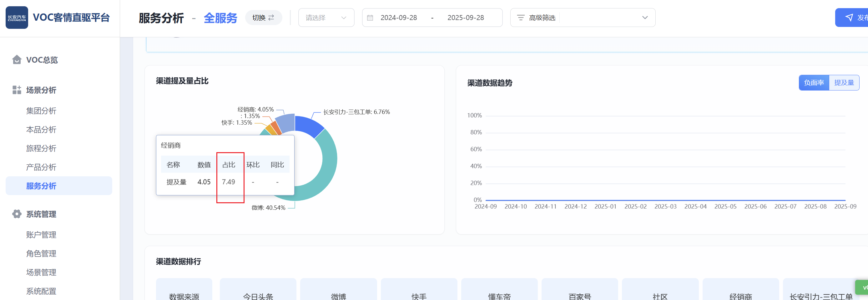The image size is (868, 300).
Task: Click the 切换 button
Action: 263,18
